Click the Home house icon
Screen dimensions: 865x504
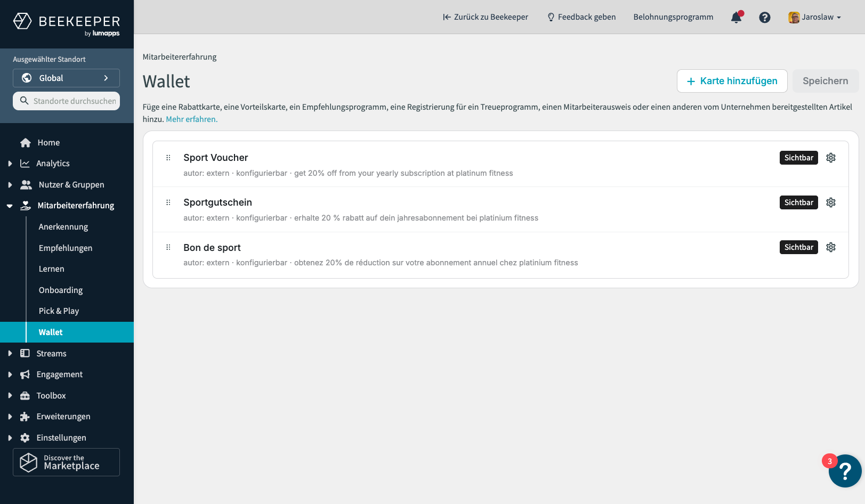click(25, 143)
